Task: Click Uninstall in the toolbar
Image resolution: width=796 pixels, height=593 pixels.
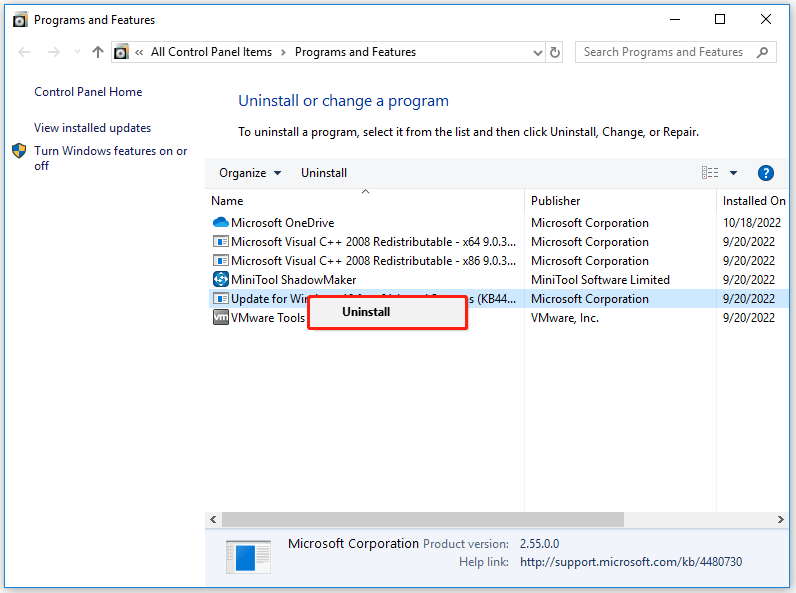Action: pyautogui.click(x=324, y=173)
